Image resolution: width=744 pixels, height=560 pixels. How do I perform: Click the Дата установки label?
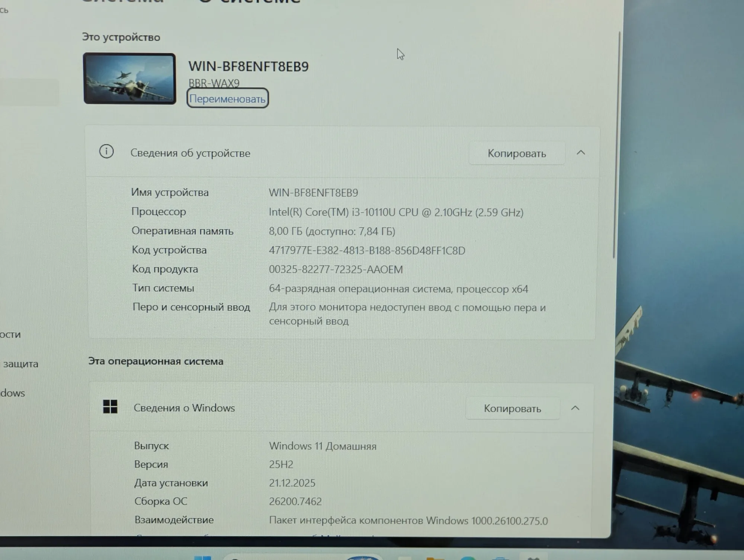click(x=171, y=483)
